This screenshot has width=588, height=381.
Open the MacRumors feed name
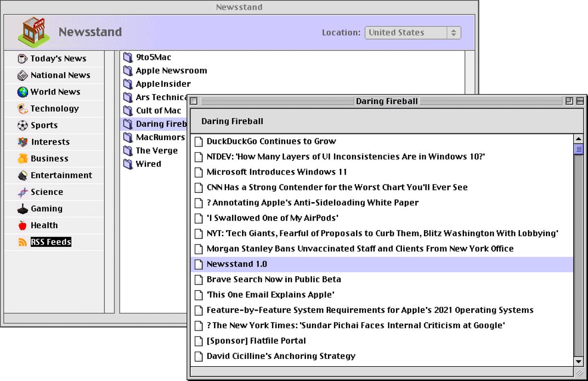point(160,137)
